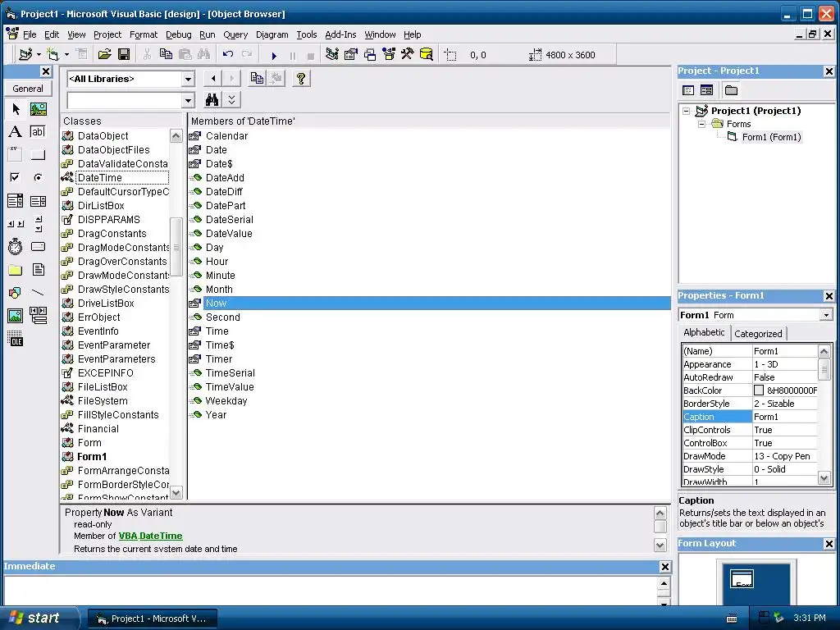Toggle Show/Hide Search Results chevron
The width and height of the screenshot is (840, 630).
coord(231,99)
